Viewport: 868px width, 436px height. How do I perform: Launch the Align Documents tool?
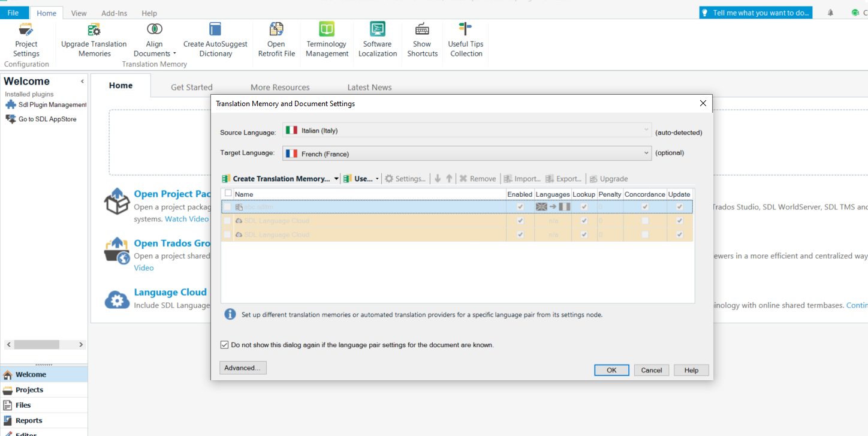point(155,40)
